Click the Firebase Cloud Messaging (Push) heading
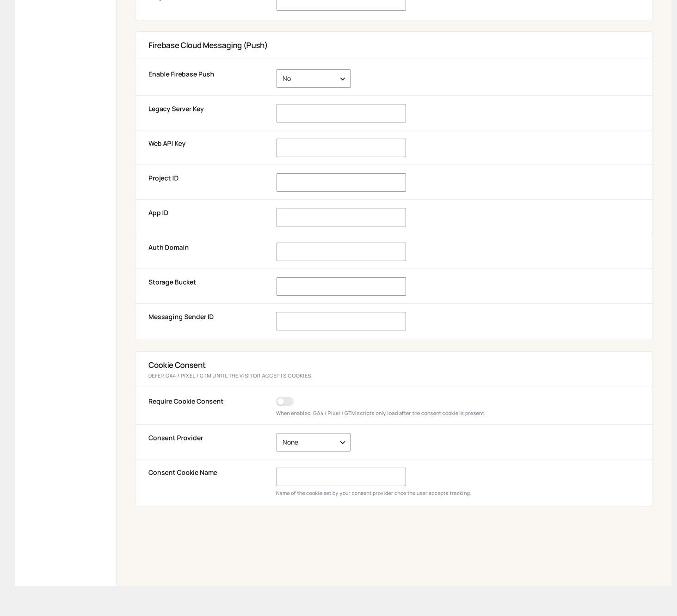Image resolution: width=677 pixels, height=616 pixels. coord(208,45)
